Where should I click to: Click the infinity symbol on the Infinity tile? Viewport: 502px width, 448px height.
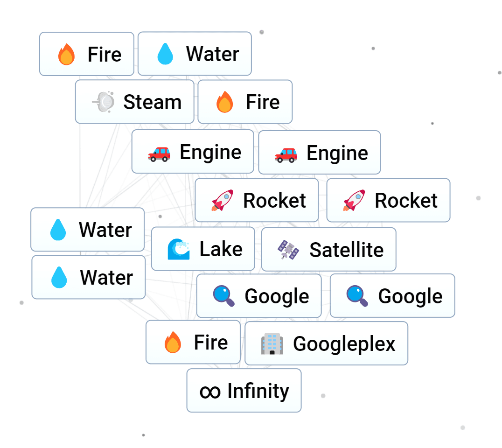pyautogui.click(x=210, y=391)
